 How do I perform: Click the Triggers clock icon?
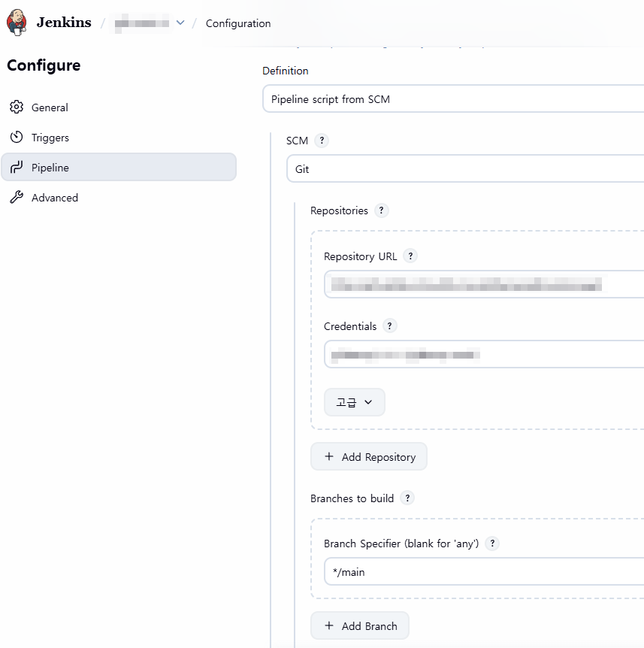[17, 138]
